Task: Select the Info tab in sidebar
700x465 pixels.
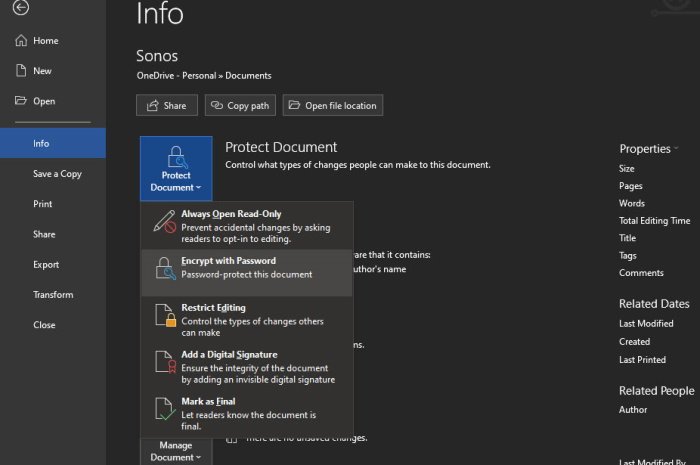Action: [53, 143]
